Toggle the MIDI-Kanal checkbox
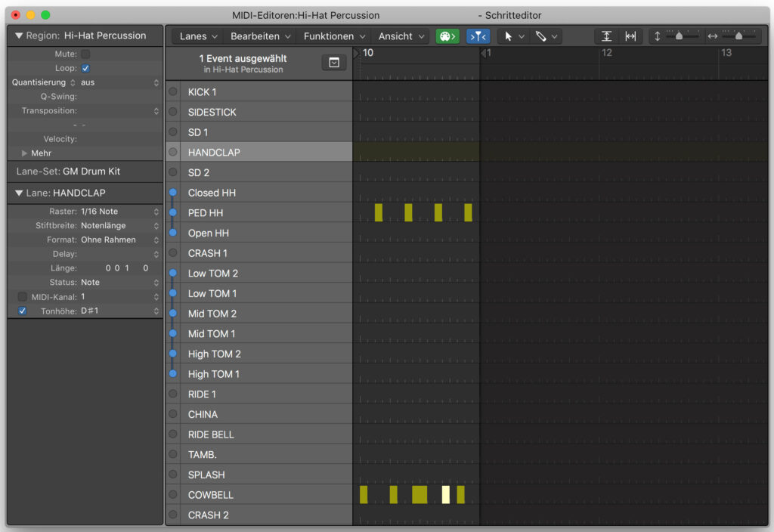The height and width of the screenshot is (532, 774). click(x=22, y=296)
